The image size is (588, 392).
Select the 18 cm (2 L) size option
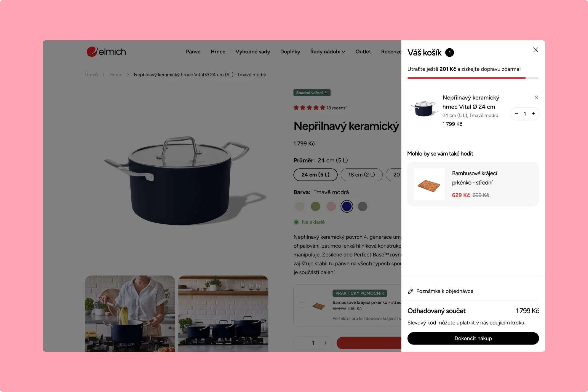[362, 175]
